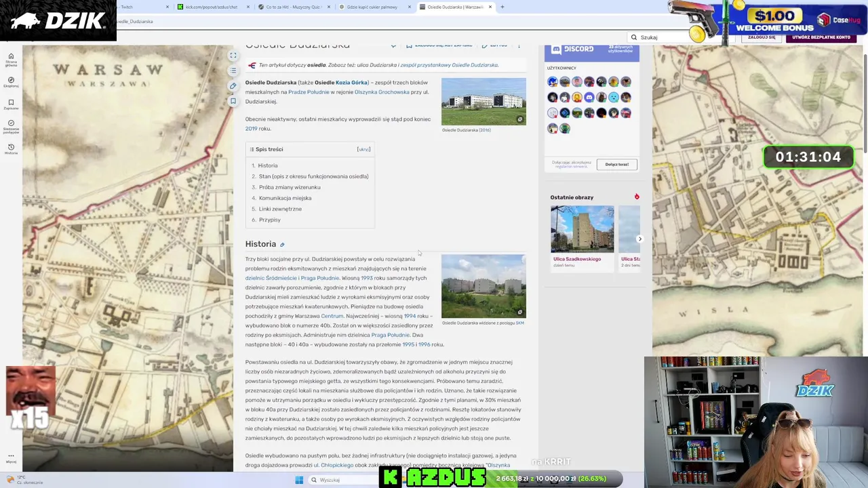Show next images with the carousel arrow
868x488 pixels.
(x=639, y=239)
